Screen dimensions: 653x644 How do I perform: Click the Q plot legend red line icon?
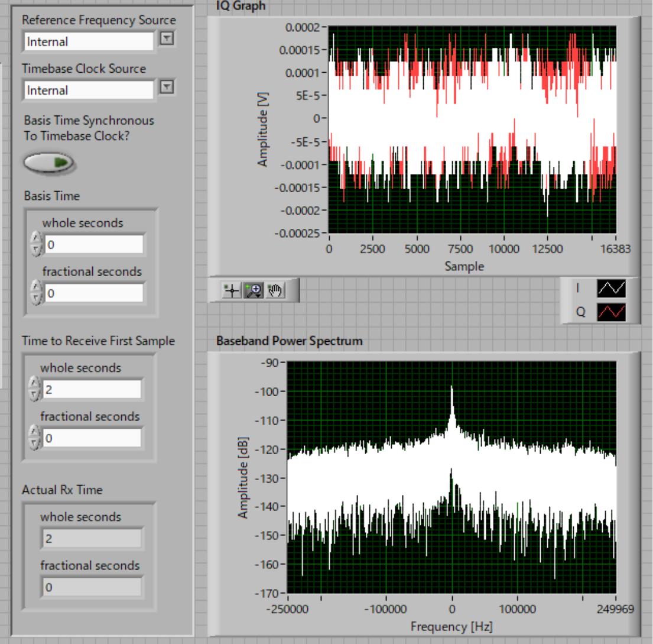[612, 312]
